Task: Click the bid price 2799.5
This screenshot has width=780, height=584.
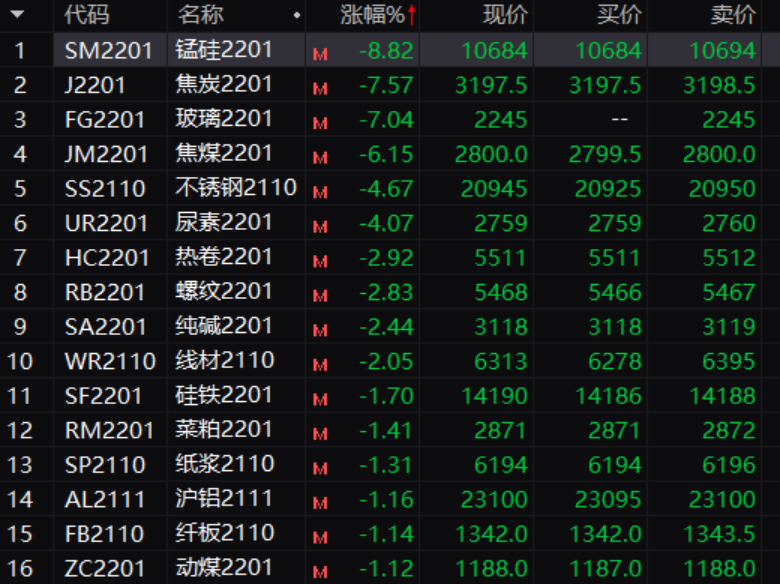Action: (605, 154)
